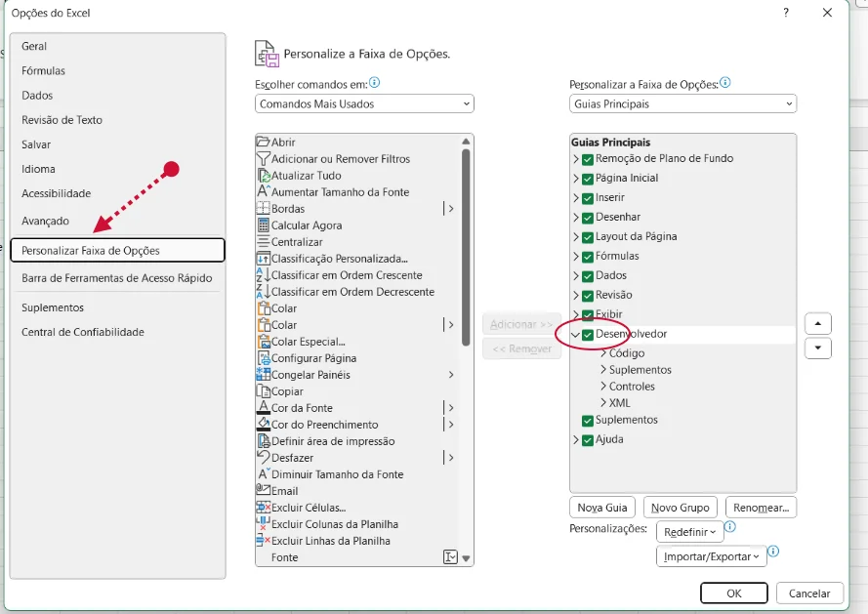868x614 pixels.
Task: Open the Importar/Exportar dropdown button
Action: 712,556
